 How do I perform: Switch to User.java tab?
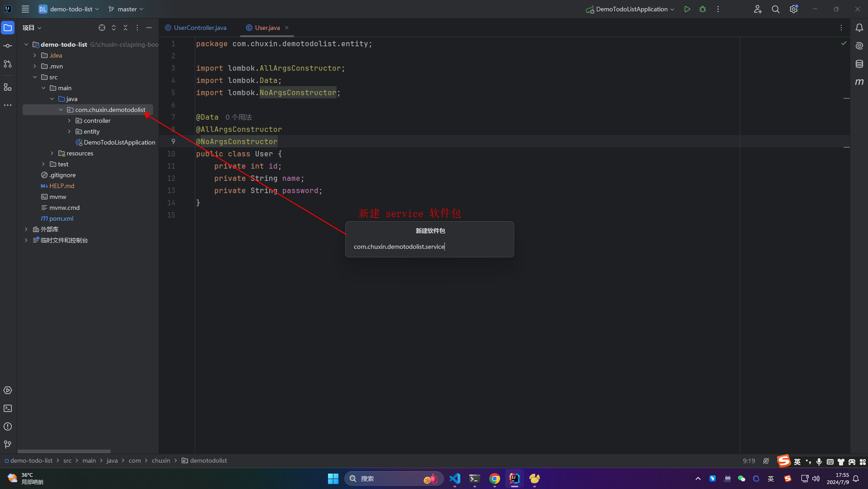tap(267, 28)
